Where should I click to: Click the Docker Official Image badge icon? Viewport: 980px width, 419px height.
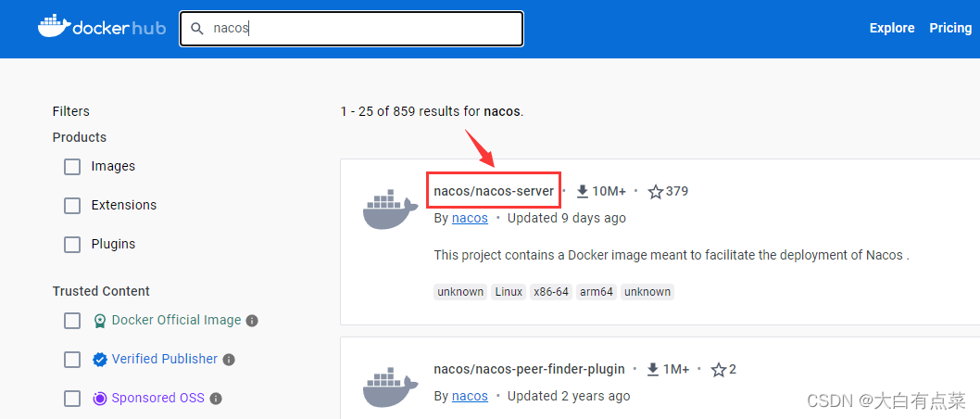(100, 321)
